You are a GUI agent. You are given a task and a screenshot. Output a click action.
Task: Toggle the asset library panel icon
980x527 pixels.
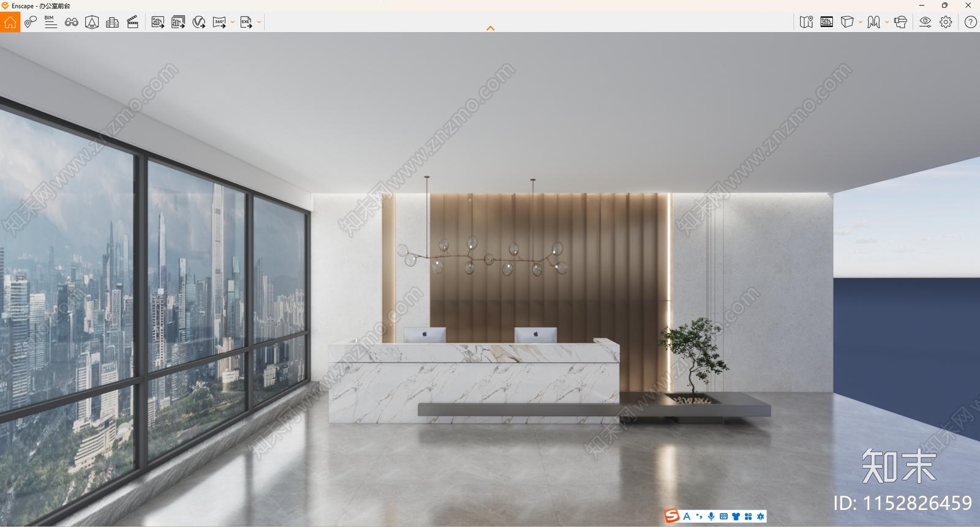tap(827, 22)
